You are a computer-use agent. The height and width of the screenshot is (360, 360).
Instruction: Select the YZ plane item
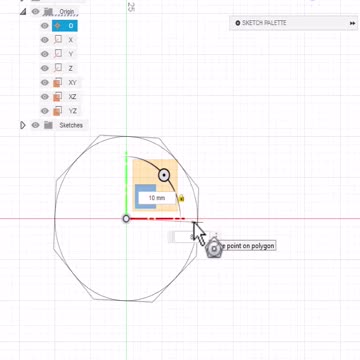(72, 111)
